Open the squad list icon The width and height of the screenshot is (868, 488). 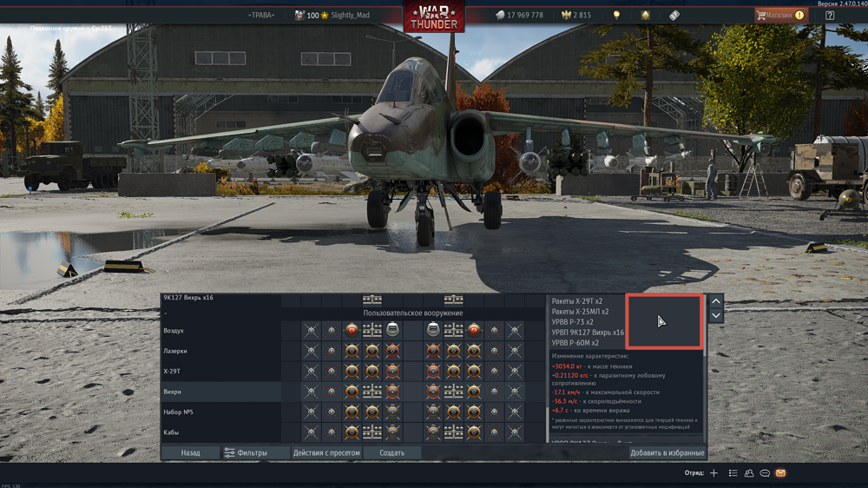tap(733, 473)
